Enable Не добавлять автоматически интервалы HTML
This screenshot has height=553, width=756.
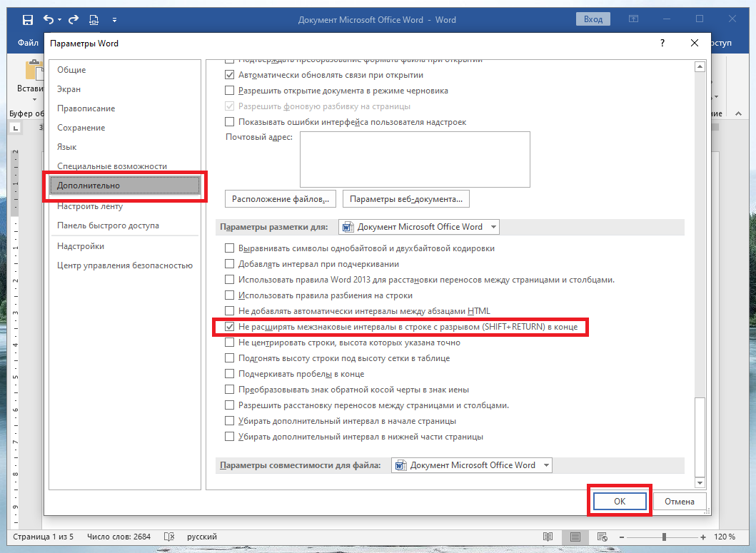[229, 311]
